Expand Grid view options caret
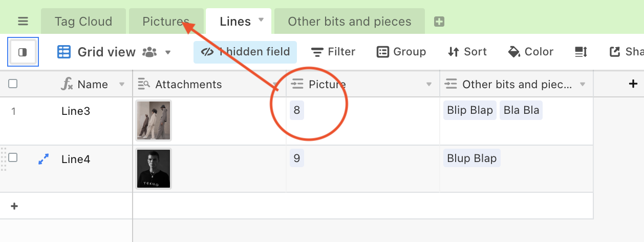Viewport: 644px width, 242px height. pos(168,52)
